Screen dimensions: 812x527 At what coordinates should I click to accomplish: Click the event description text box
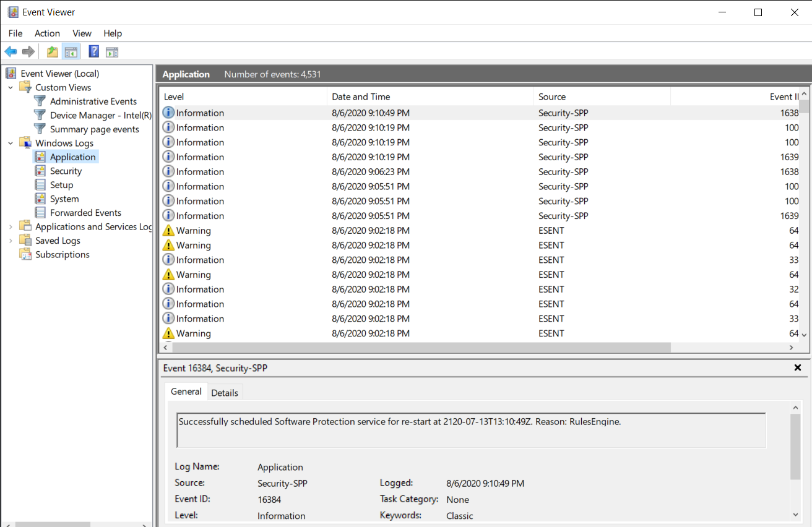(x=472, y=431)
